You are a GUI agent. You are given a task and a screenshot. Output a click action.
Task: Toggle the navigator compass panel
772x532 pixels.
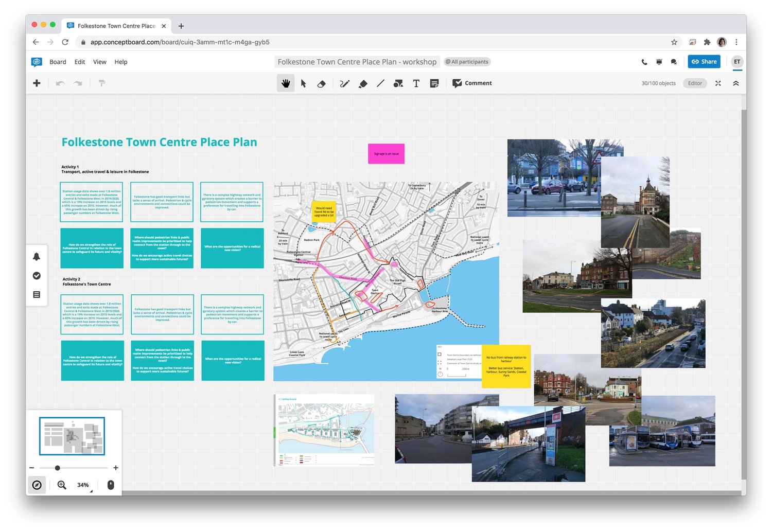point(37,485)
